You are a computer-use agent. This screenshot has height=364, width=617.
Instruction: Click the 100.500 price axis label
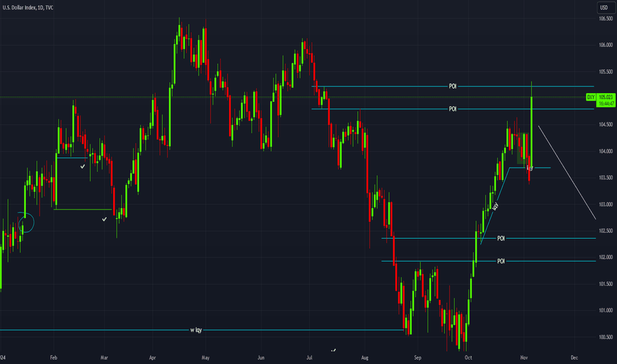click(606, 338)
